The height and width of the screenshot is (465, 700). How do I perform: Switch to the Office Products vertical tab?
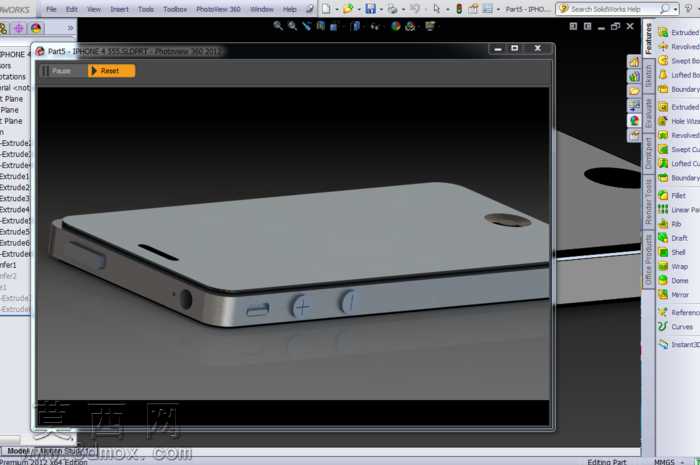648,259
